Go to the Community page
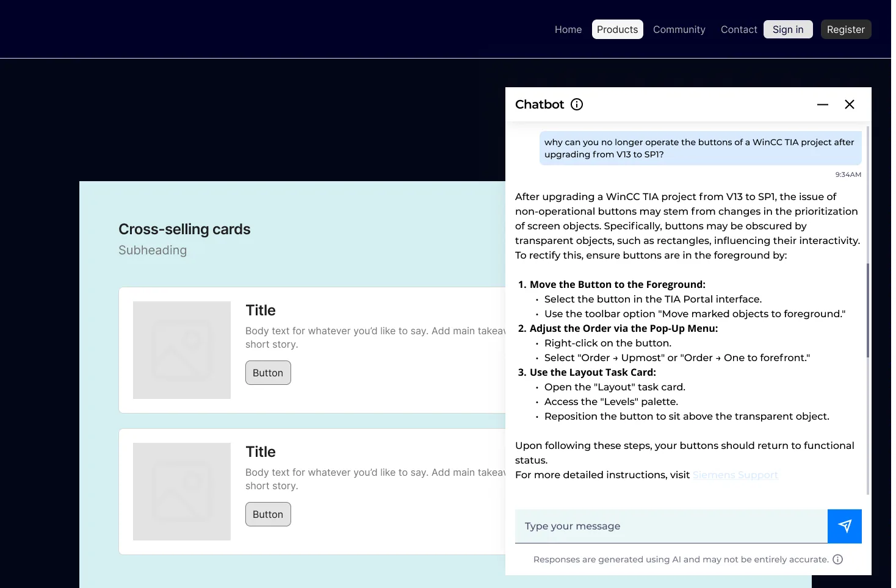Screen dimensions: 896x588 tap(679, 29)
